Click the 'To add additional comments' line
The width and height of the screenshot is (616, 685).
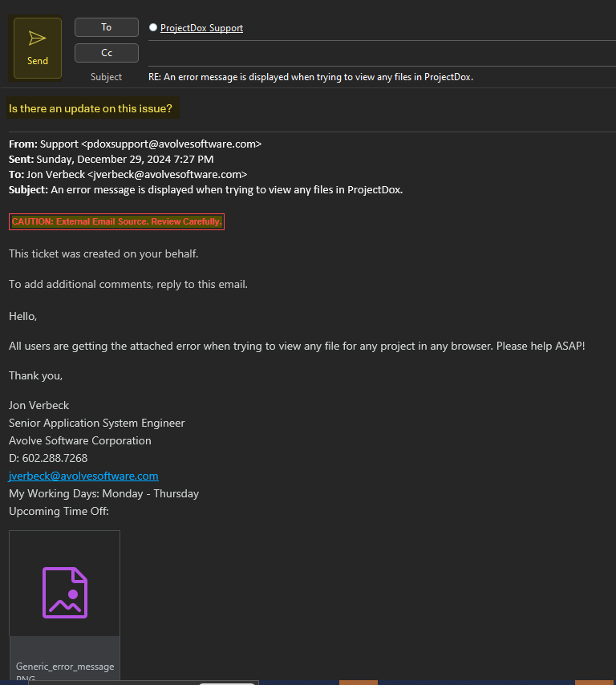point(128,285)
